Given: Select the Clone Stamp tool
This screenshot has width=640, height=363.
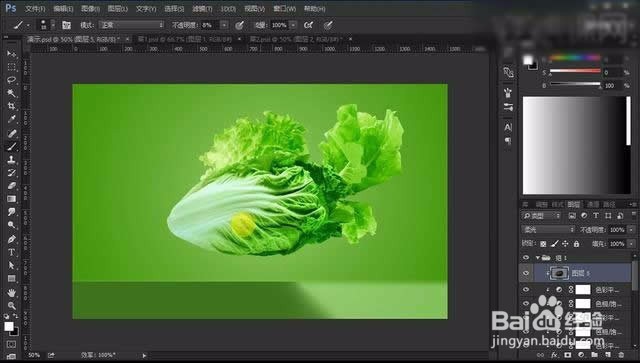Looking at the screenshot, I should (x=11, y=160).
